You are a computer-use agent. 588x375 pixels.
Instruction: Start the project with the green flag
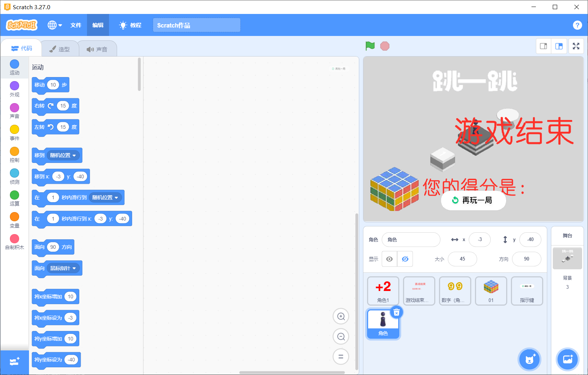(370, 46)
